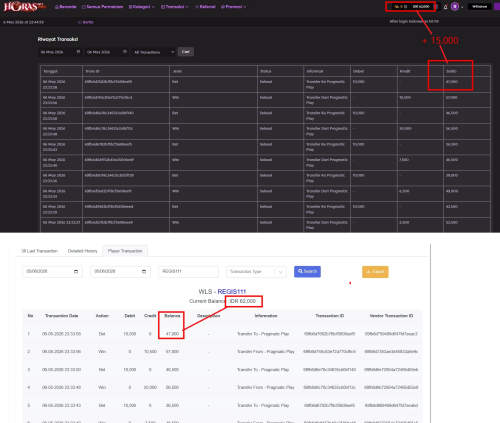This screenshot has width=500, height=423.
Task: Switch to Detailed History tab
Action: point(83,251)
